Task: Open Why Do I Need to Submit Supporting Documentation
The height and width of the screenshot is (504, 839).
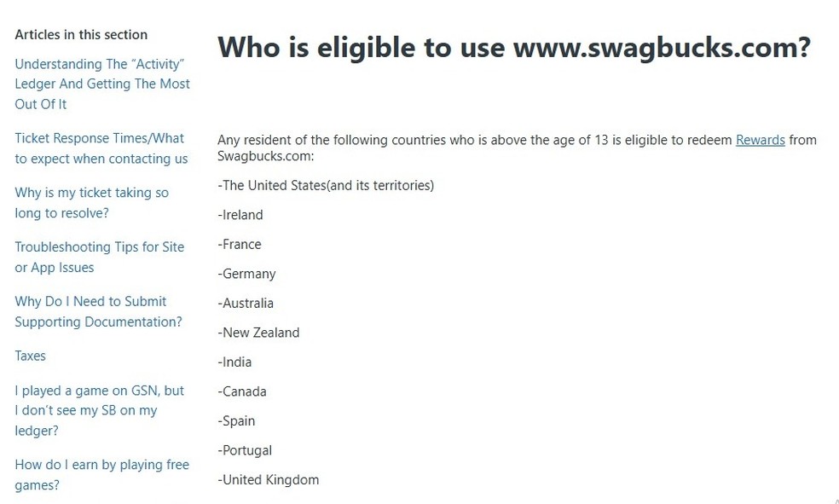Action: pos(98,312)
